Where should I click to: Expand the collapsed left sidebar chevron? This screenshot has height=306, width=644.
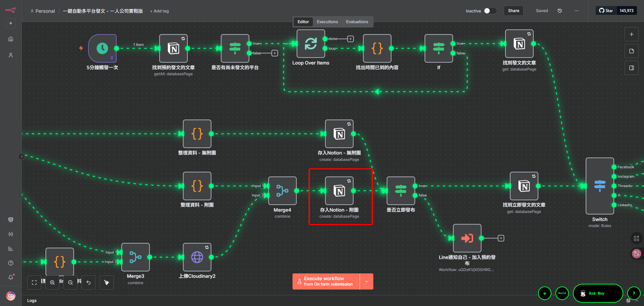click(x=21, y=157)
